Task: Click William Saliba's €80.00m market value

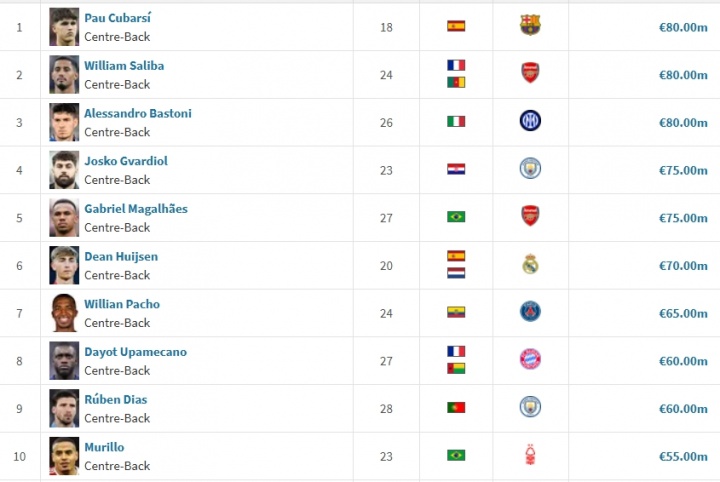Action: 683,74
